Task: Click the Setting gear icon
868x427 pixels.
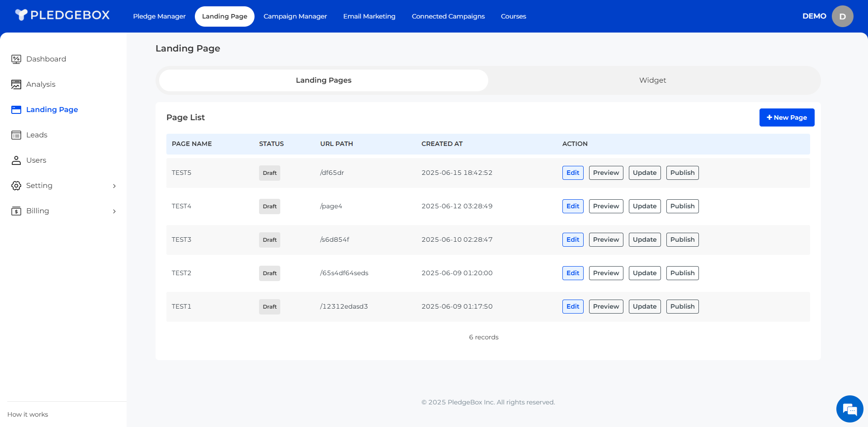Action: (16, 186)
